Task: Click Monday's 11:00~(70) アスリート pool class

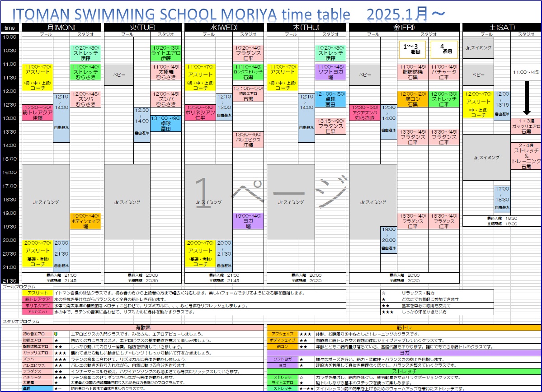Action: tap(38, 77)
